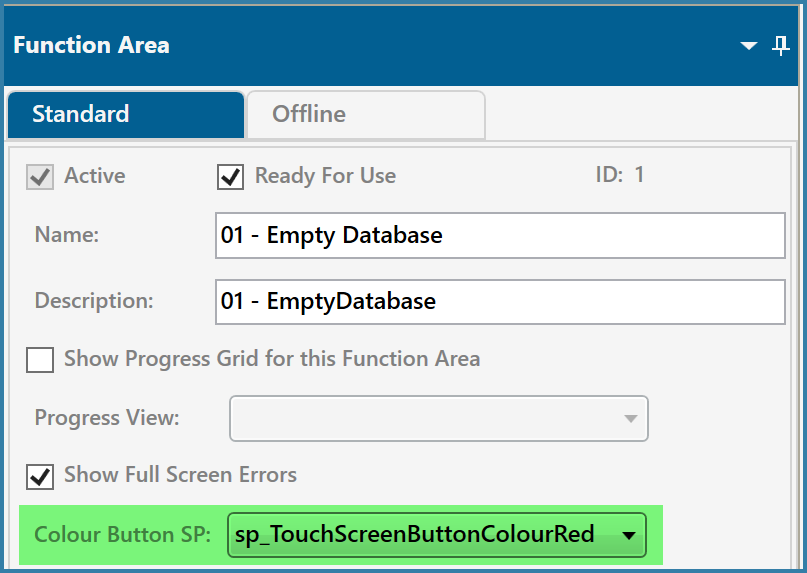Uncheck the Ready For Use checkbox
807x573 pixels.
(x=230, y=177)
